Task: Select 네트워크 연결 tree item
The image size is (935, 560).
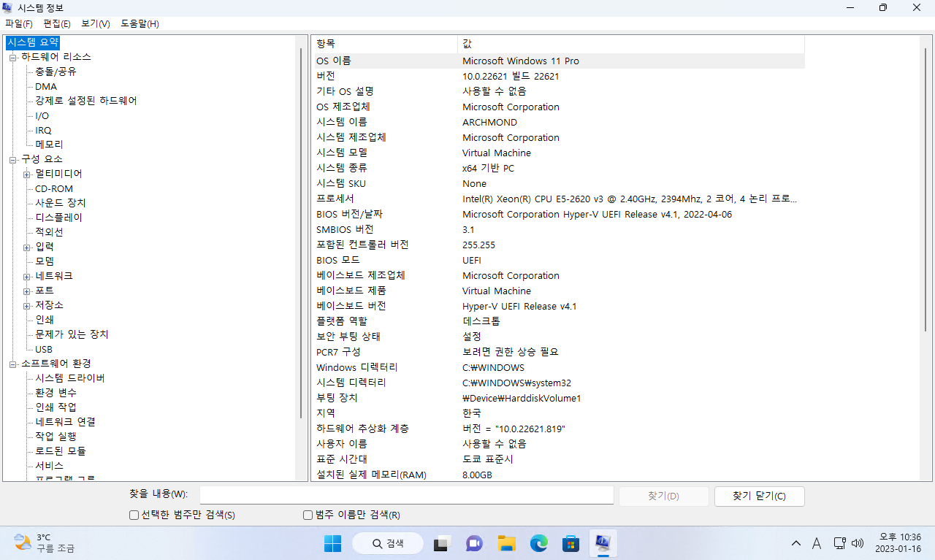Action: click(65, 422)
